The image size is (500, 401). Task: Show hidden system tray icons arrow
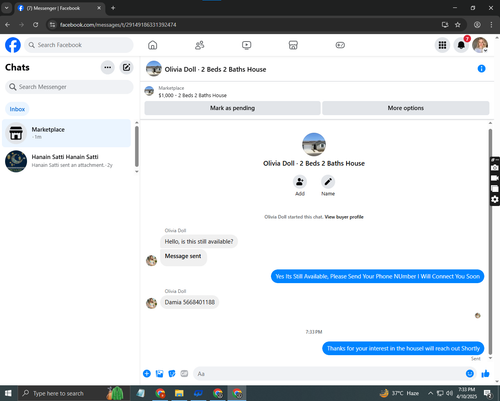point(430,393)
